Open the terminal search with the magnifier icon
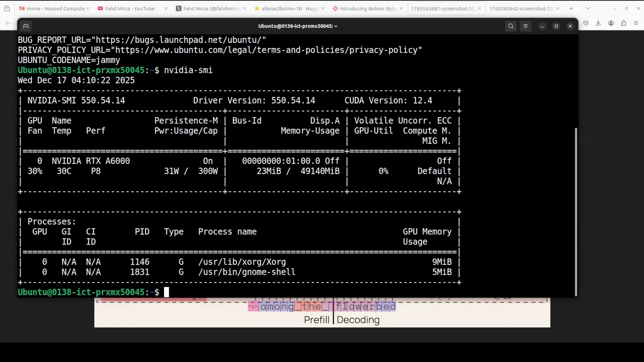This screenshot has width=644, height=362. (511, 26)
